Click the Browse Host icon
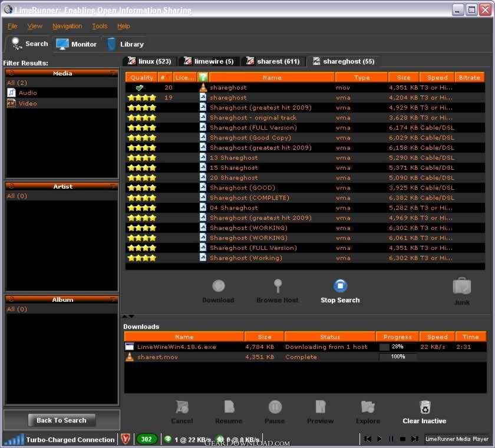Viewport: 495px width, 448px height. tap(278, 286)
